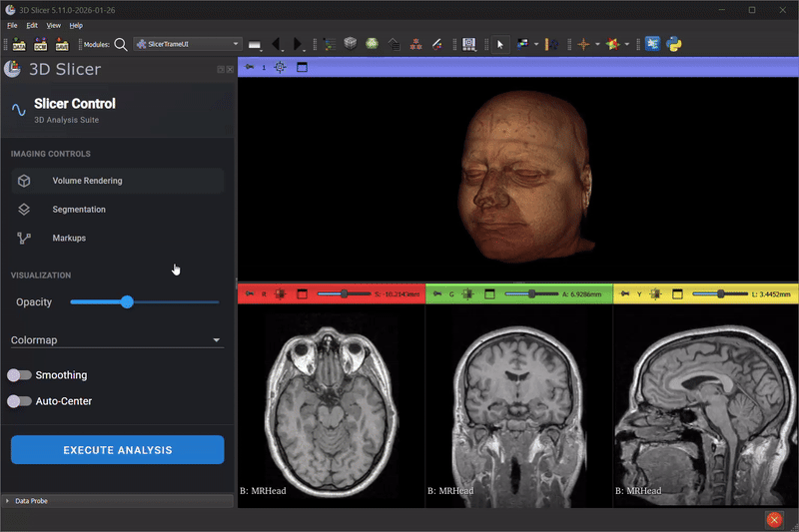Maximize the yellow sagittal slice view
This screenshot has height=532, width=799.
tap(677, 294)
